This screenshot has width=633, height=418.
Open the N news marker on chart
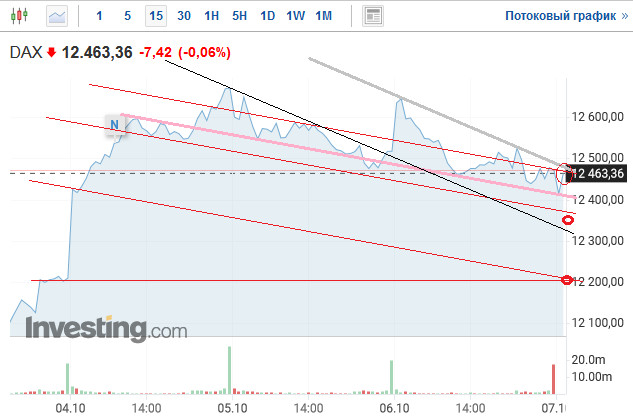point(114,124)
